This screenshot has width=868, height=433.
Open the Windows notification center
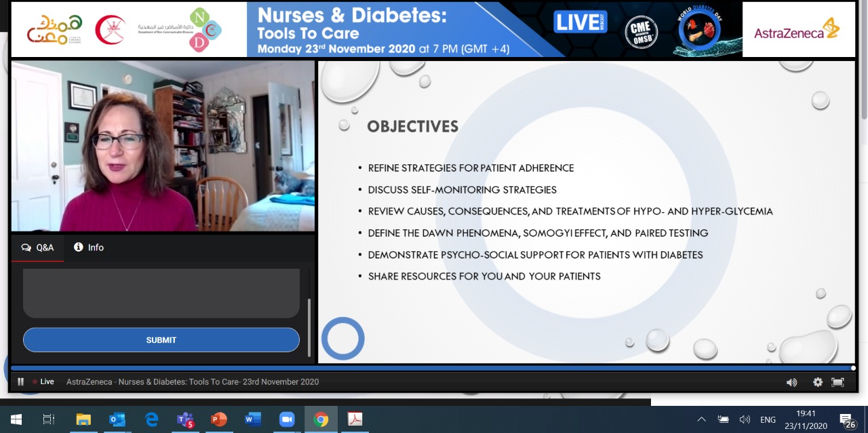click(x=846, y=419)
